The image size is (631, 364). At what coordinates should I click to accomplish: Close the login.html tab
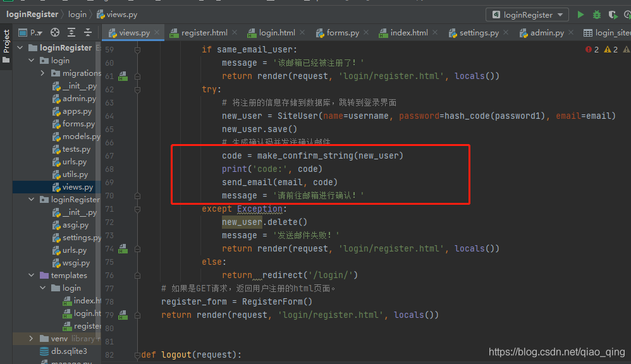coord(302,33)
